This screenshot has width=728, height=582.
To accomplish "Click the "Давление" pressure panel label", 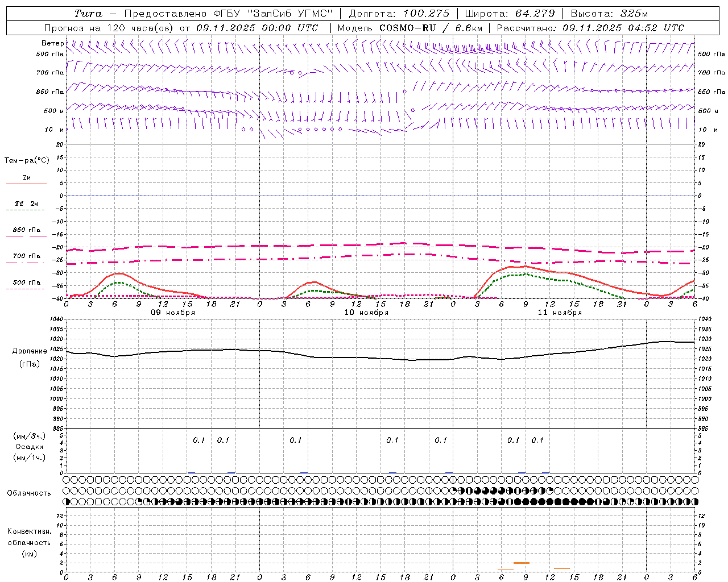I will (30, 351).
